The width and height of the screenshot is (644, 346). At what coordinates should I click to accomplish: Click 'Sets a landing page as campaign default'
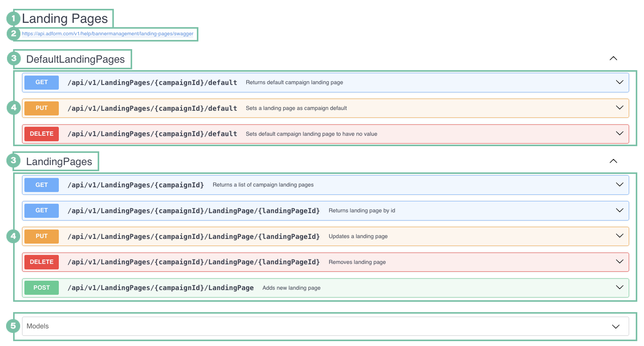pyautogui.click(x=296, y=108)
